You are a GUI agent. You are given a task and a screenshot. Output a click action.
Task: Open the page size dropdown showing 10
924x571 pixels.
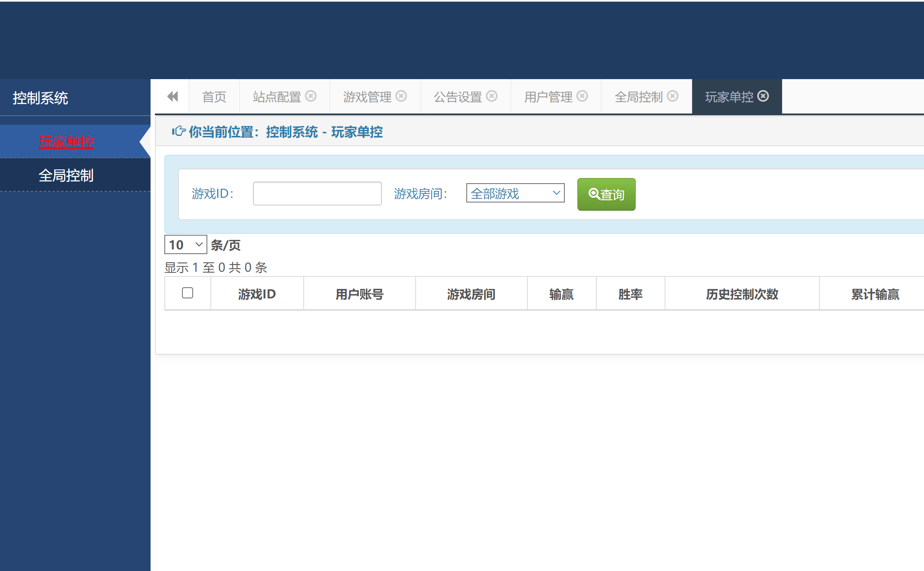click(185, 244)
